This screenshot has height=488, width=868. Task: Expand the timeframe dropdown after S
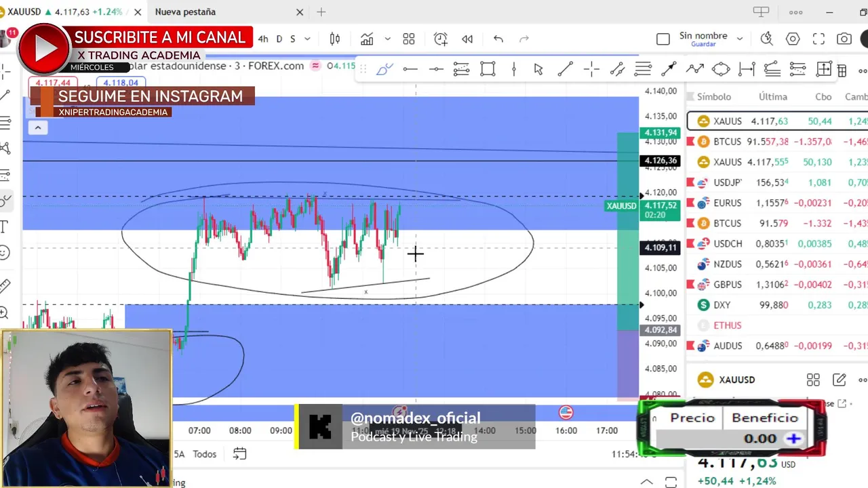click(307, 39)
